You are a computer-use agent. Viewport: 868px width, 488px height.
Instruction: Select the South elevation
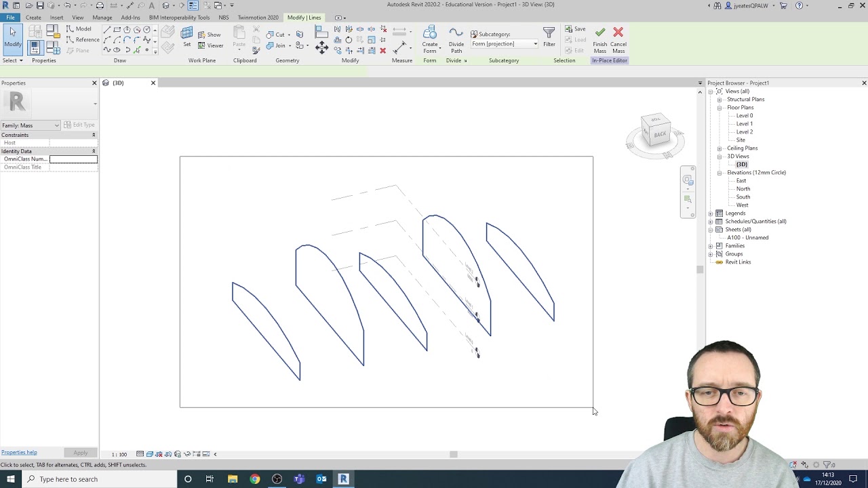743,197
